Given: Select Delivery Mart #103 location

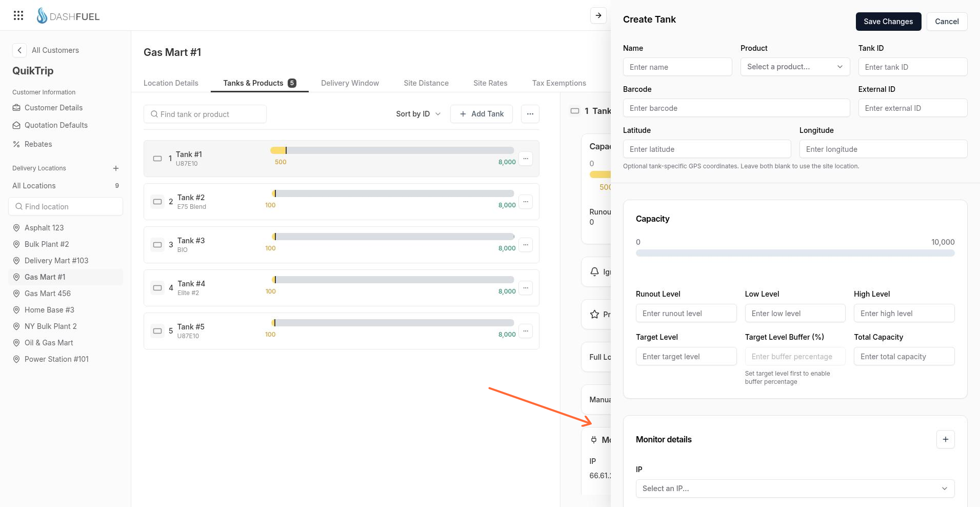Looking at the screenshot, I should click(66, 261).
